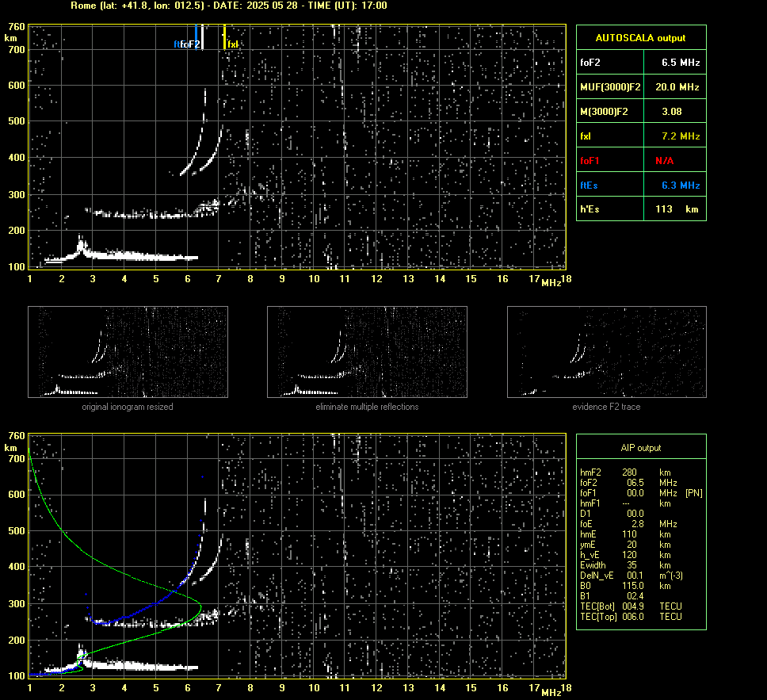The width and height of the screenshot is (767, 700).
Task: Click the hmE value '110'
Action: [629, 534]
